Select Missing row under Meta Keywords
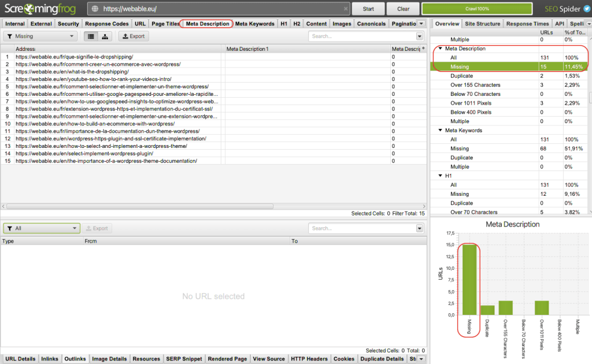Viewport: 592px width, 364px height. tap(509, 148)
